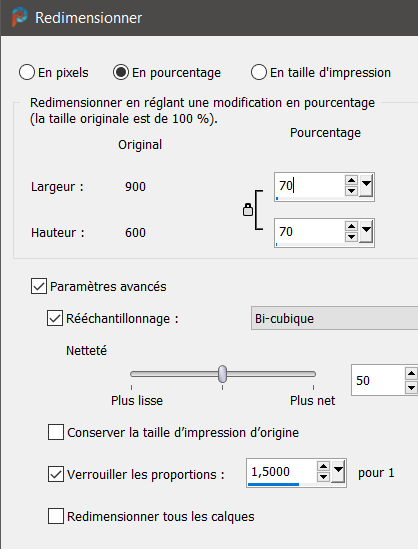Open the width percentage slider dropdown arrow
418x549 pixels.
pos(366,186)
